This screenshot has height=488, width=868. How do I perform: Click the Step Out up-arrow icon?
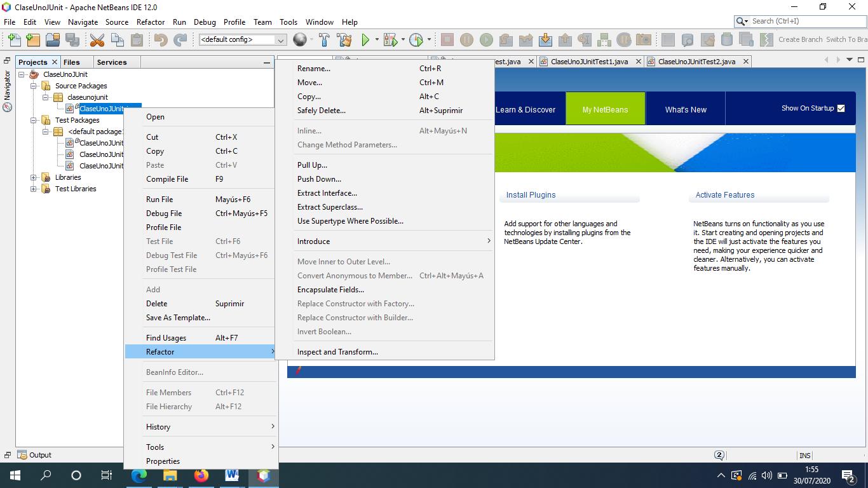coord(565,39)
